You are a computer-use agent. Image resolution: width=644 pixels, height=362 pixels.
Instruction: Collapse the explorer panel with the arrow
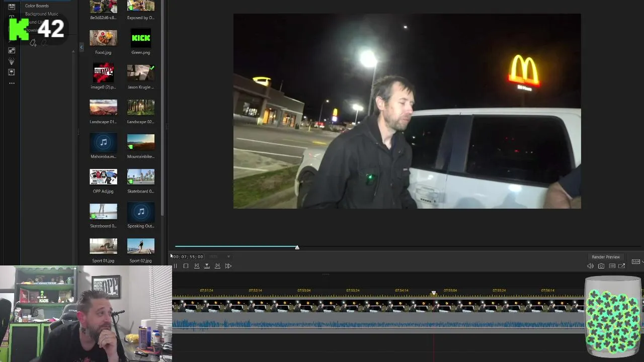[82, 47]
